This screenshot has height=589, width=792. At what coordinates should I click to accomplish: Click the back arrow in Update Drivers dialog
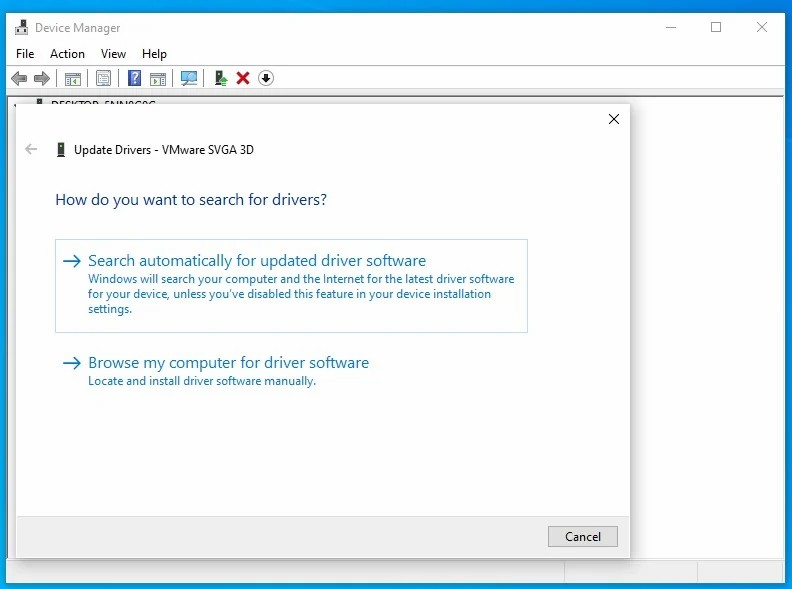click(31, 149)
